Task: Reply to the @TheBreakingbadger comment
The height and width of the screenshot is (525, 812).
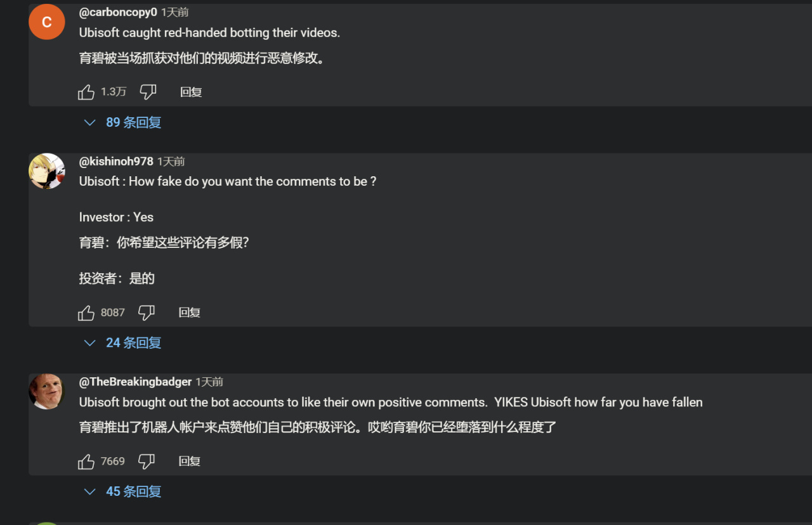Action: 190,461
